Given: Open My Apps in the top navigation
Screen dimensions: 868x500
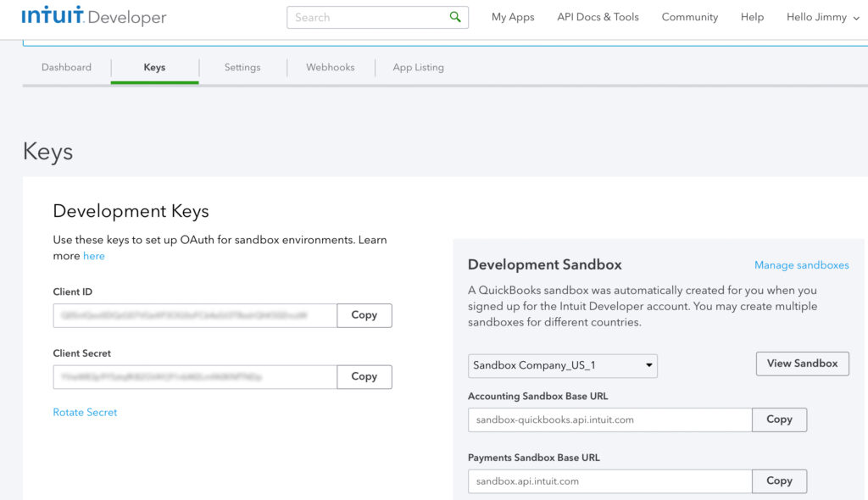Looking at the screenshot, I should click(513, 17).
